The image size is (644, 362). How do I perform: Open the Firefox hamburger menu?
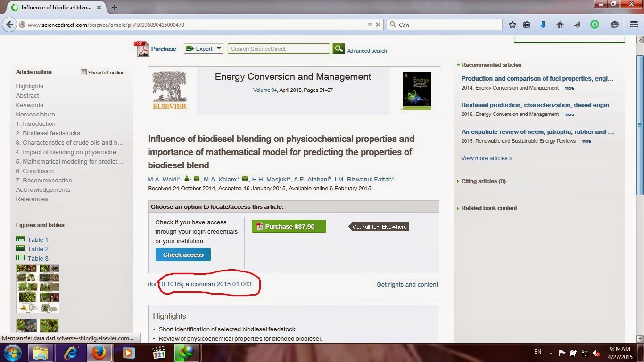tap(634, 25)
